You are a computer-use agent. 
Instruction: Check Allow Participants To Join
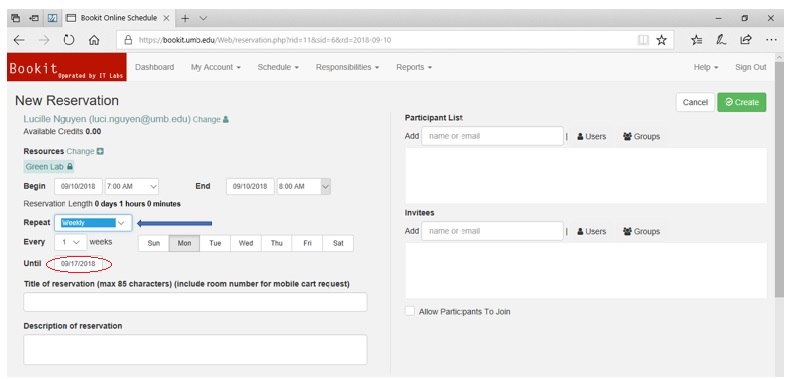pos(410,311)
